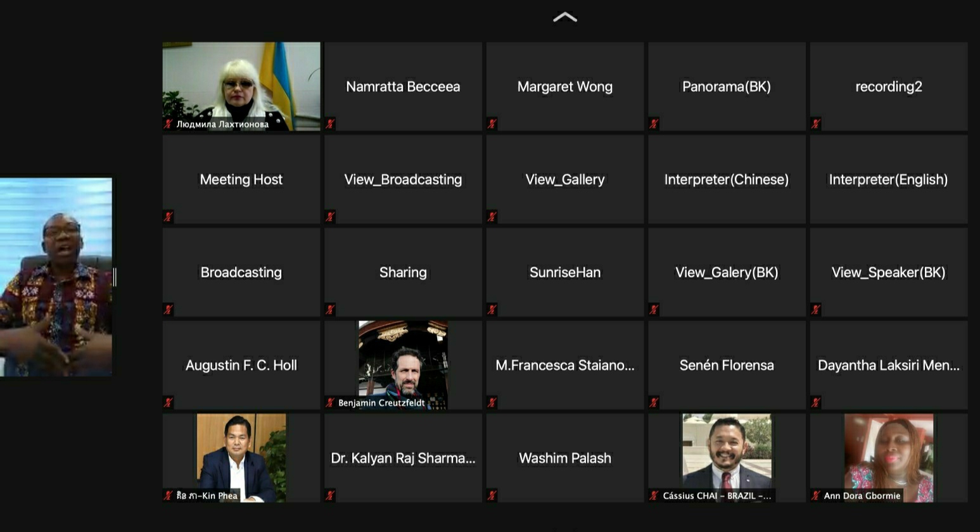
Task: Click muted mic icon on SunriseHan tile
Action: (x=492, y=310)
